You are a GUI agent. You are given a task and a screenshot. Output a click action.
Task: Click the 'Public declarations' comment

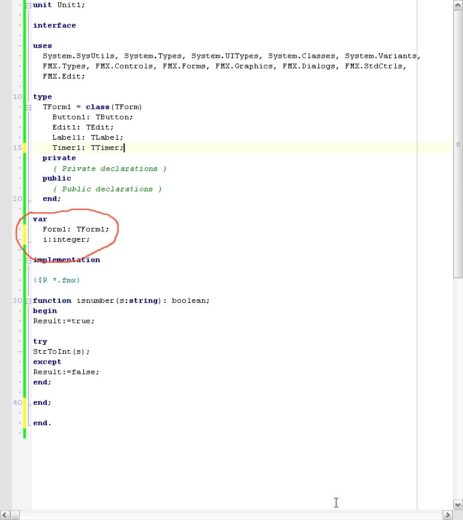(x=107, y=189)
